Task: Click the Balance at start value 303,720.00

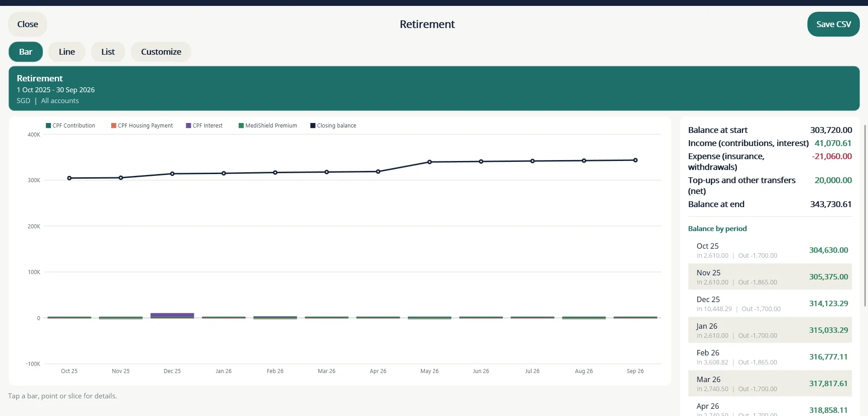Action: [831, 130]
